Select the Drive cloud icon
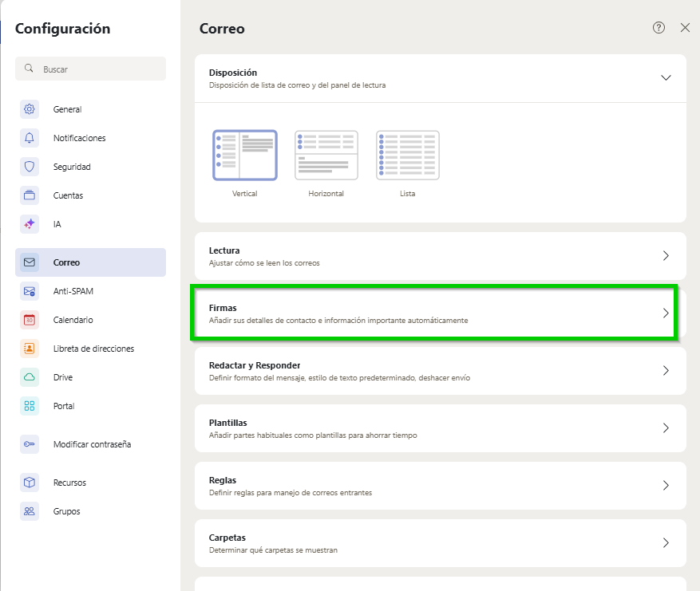700x591 pixels. click(30, 377)
